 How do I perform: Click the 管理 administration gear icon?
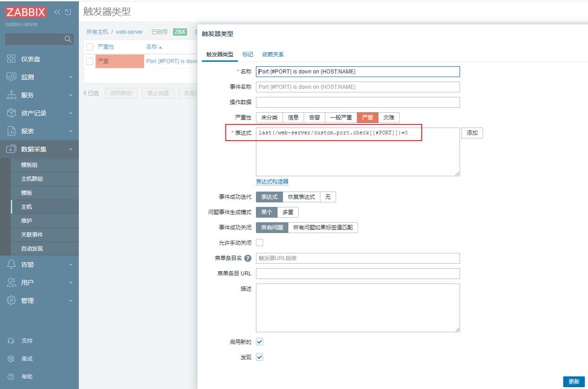pos(11,301)
